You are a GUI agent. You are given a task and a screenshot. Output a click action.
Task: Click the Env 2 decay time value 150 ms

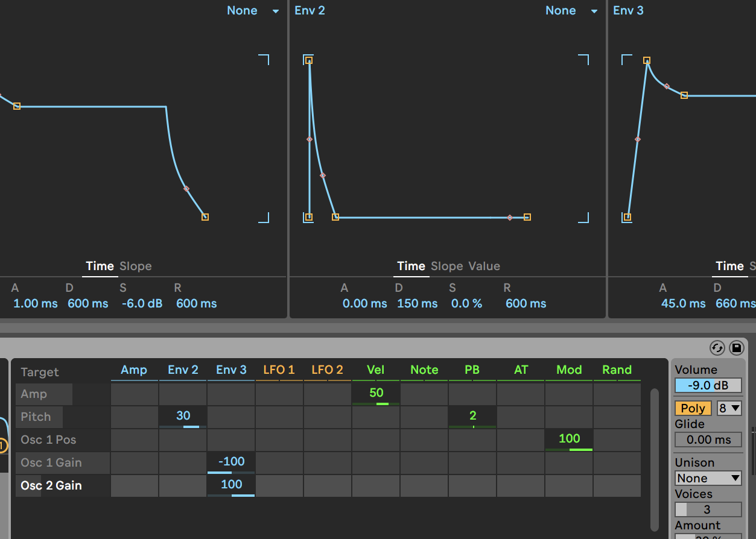417,303
